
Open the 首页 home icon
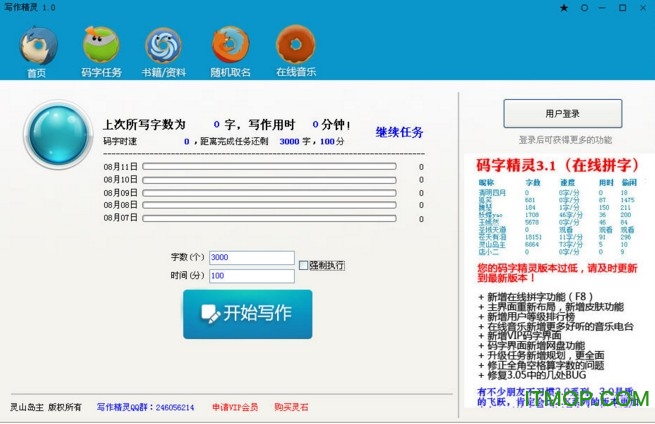[x=36, y=46]
